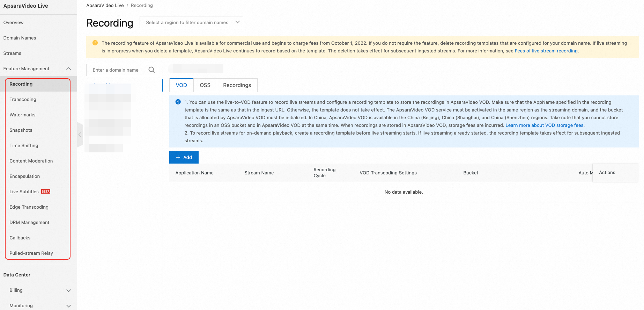Click the search magnifier icon in domain field
The width and height of the screenshot is (644, 310).
151,70
